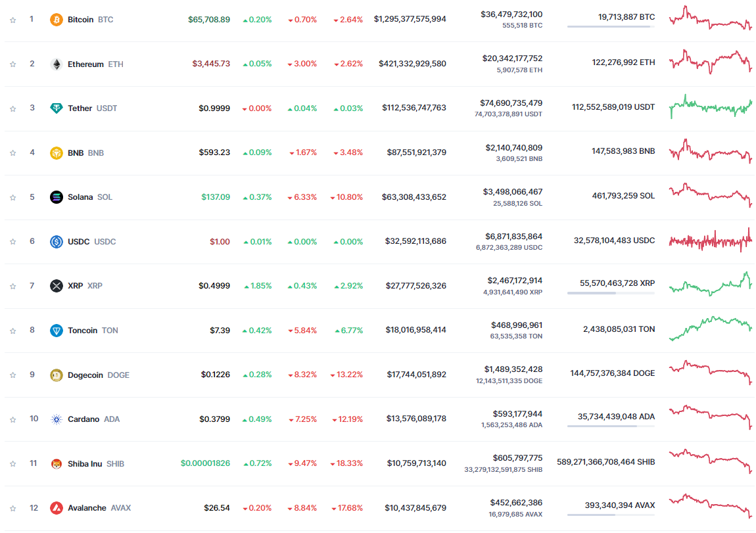756x533 pixels.
Task: View the USDC 7-day sparkline chart
Action: click(x=710, y=240)
